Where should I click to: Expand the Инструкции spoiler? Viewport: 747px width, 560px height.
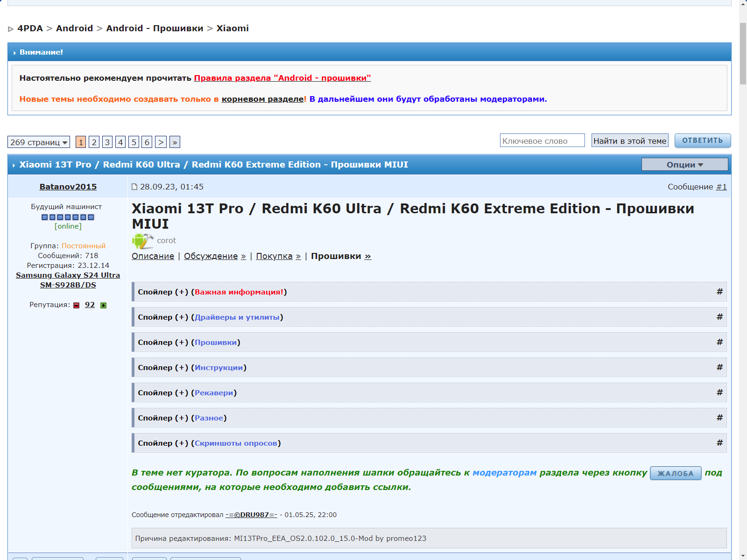pyautogui.click(x=429, y=367)
